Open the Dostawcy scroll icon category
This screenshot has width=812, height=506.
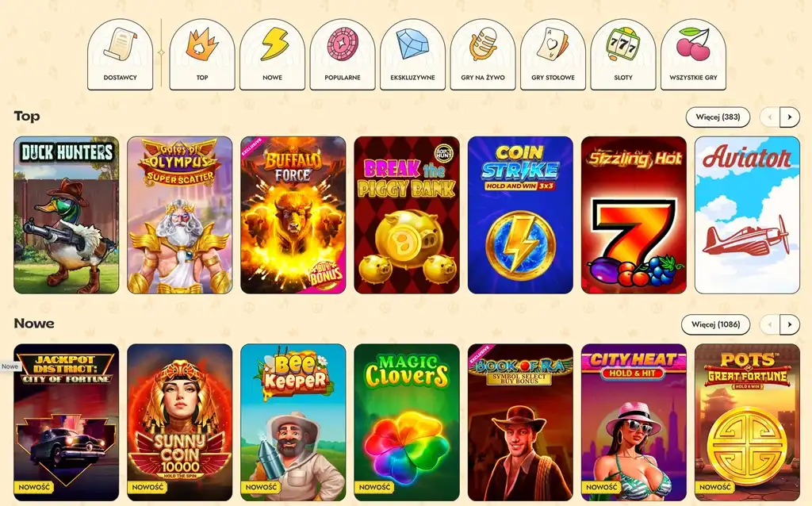coord(121,55)
